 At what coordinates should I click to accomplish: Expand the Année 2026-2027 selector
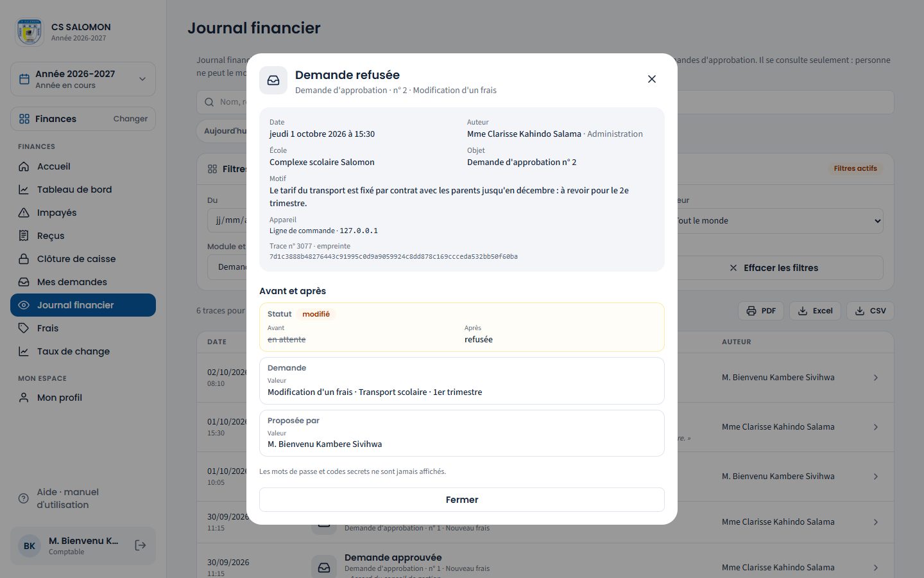pyautogui.click(x=83, y=79)
